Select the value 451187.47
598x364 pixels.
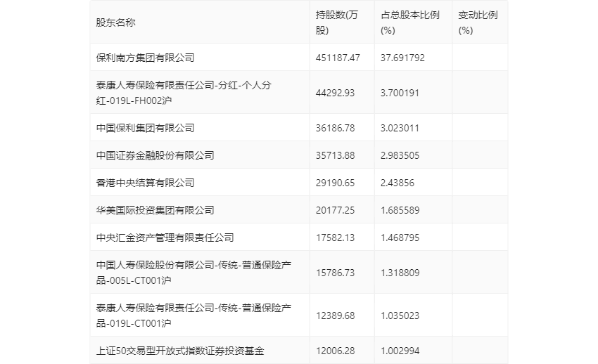[x=338, y=58]
